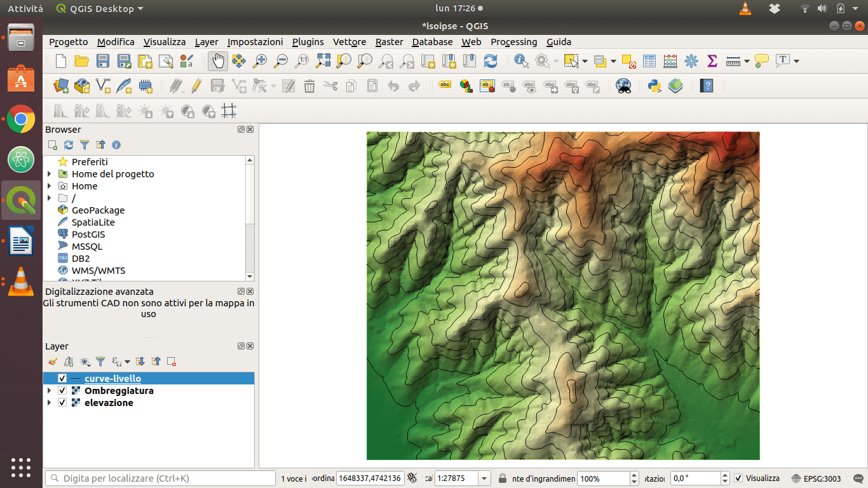This screenshot has width=868, height=488.
Task: Open Chrome from the Ubuntu dock
Action: (x=21, y=119)
